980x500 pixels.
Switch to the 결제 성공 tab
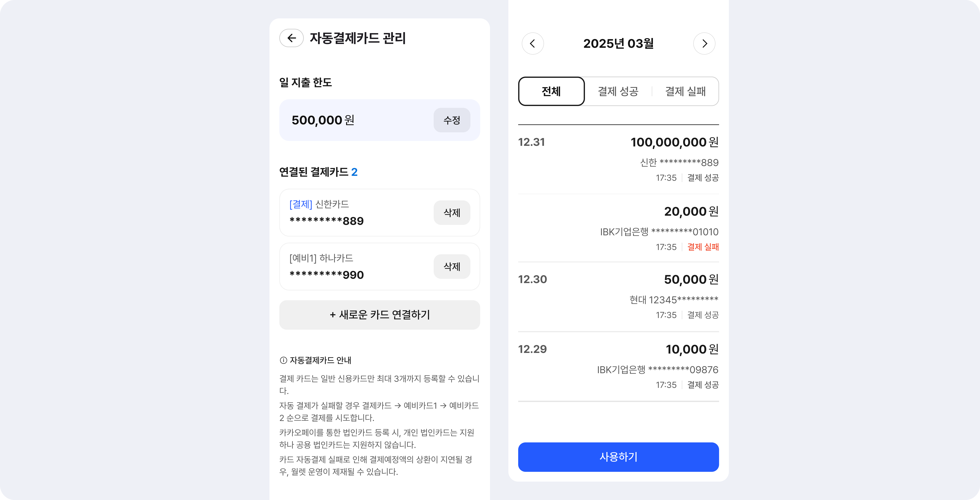[618, 91]
